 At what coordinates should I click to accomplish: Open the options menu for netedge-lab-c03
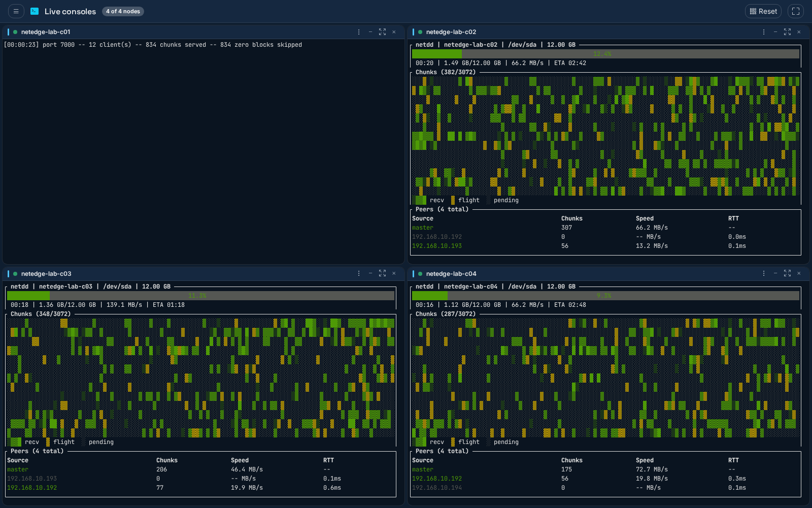tap(359, 274)
